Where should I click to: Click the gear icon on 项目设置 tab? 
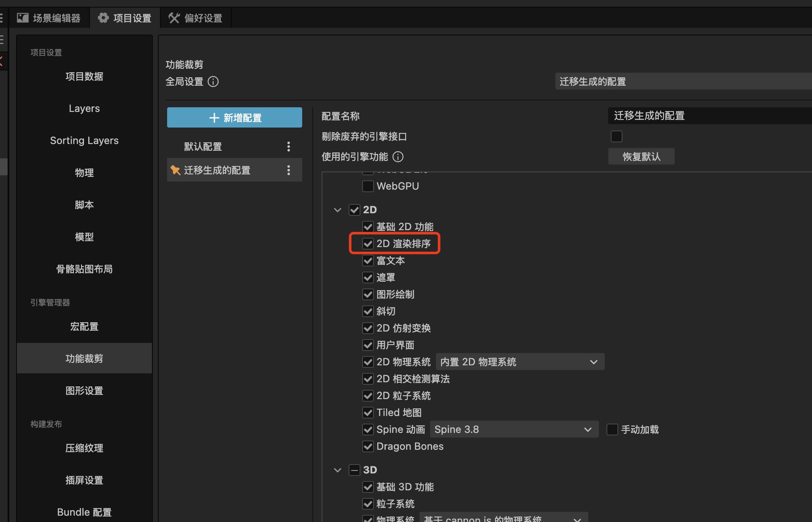103,18
